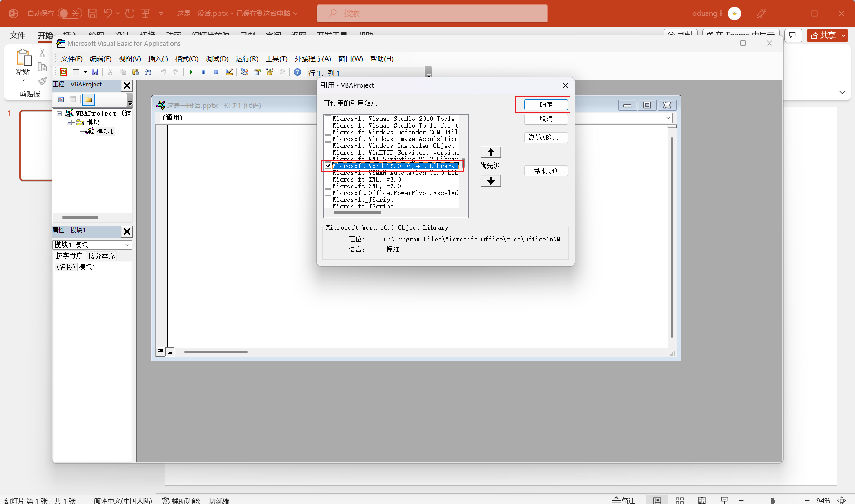Click priority move-down arrow button
This screenshot has width=855, height=504.
(490, 181)
